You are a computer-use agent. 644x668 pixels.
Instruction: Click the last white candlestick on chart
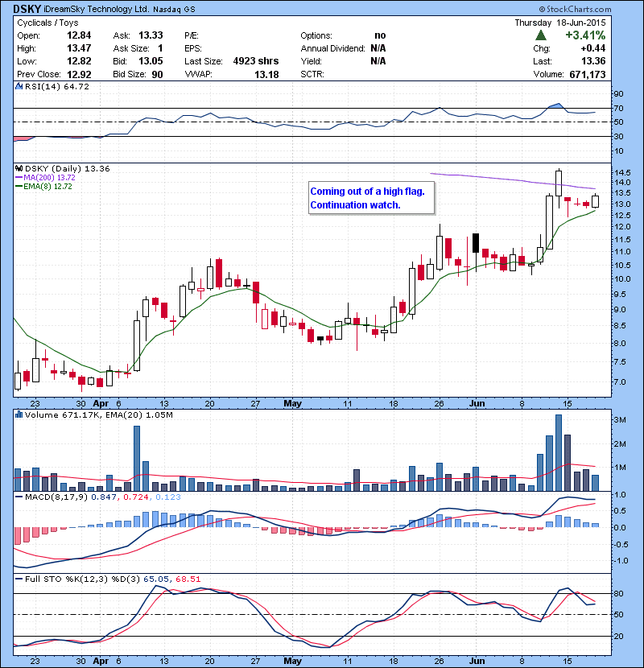point(595,201)
